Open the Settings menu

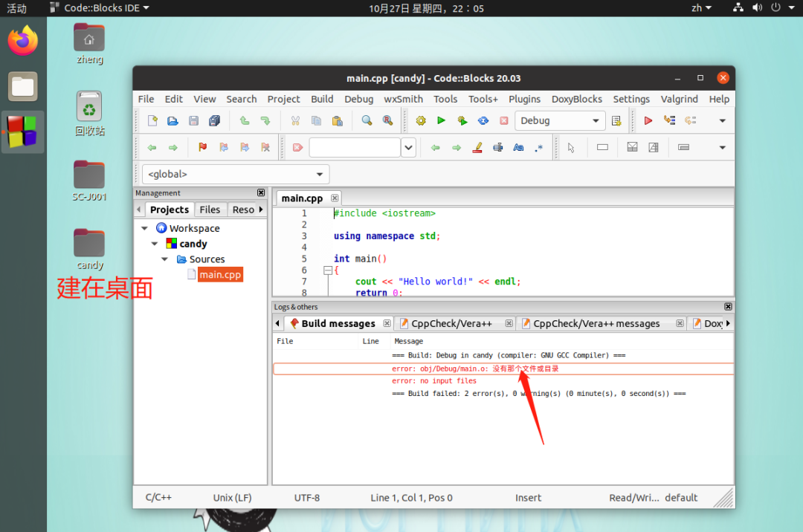tap(631, 100)
